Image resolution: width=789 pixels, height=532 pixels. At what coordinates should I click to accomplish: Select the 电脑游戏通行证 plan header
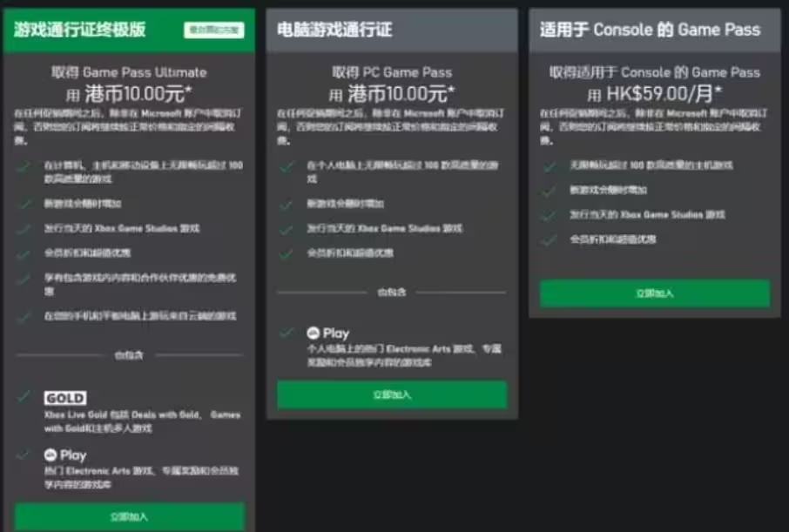[x=392, y=30]
